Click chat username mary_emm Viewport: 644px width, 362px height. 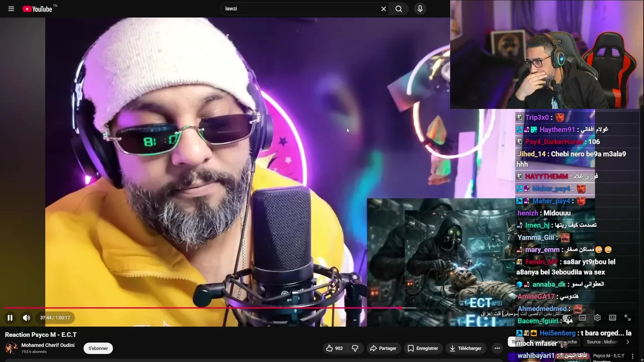click(x=542, y=250)
